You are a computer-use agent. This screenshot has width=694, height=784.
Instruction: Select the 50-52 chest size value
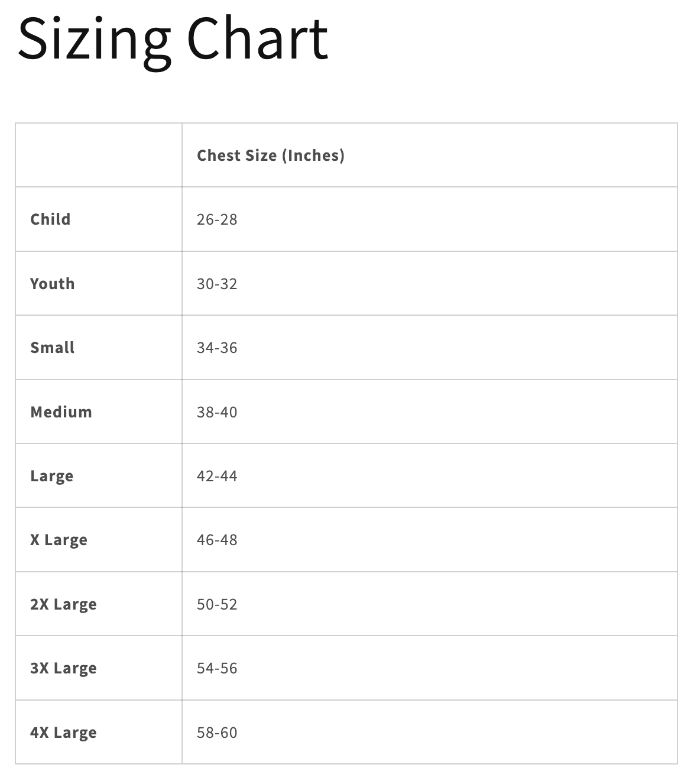pos(217,604)
